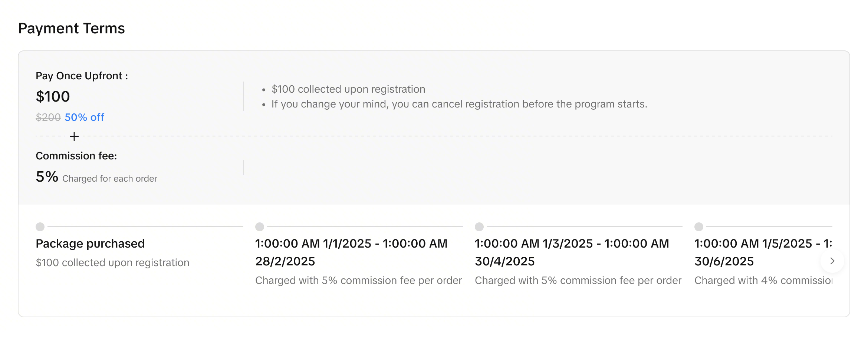This screenshot has height=341, width=868.
Task: Click the $100 upfront price
Action: pyautogui.click(x=53, y=96)
